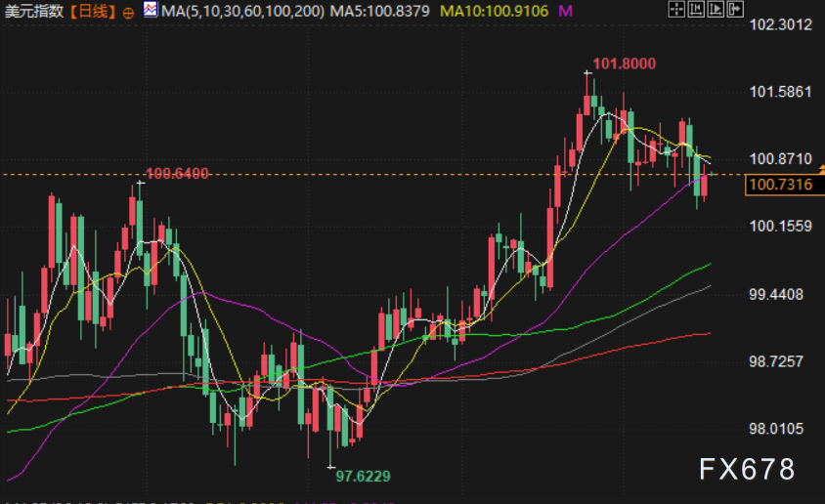Click the 102.3012 price axis label
This screenshot has height=504, width=825.
pyautogui.click(x=780, y=24)
